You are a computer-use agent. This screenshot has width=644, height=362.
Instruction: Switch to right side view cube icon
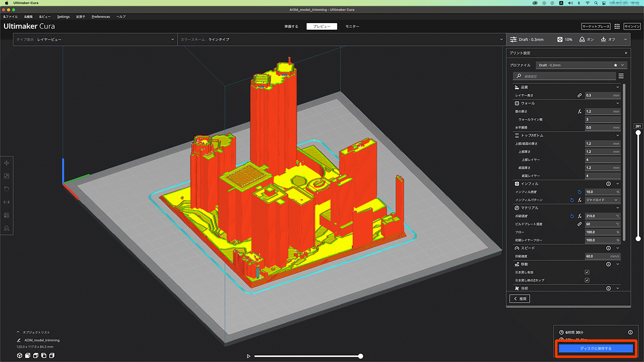click(52, 355)
